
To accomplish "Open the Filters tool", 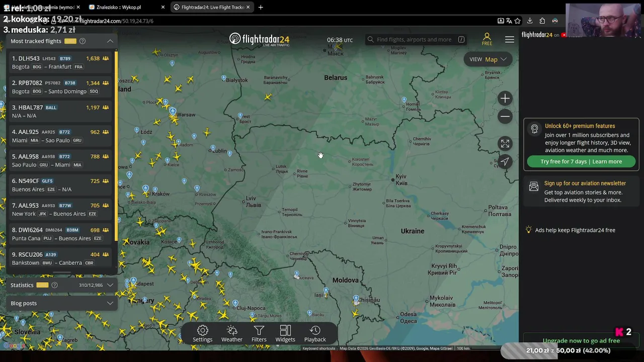I will click(x=259, y=334).
